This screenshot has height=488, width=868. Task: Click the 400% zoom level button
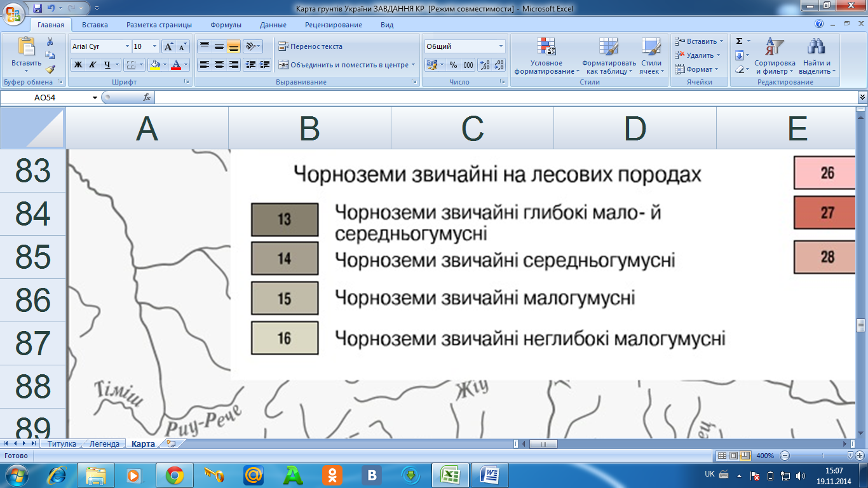765,456
